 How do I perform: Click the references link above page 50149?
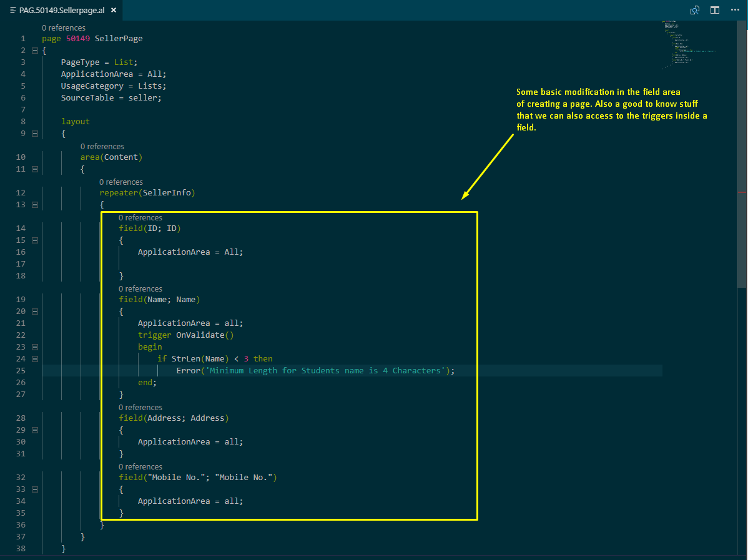click(x=64, y=27)
